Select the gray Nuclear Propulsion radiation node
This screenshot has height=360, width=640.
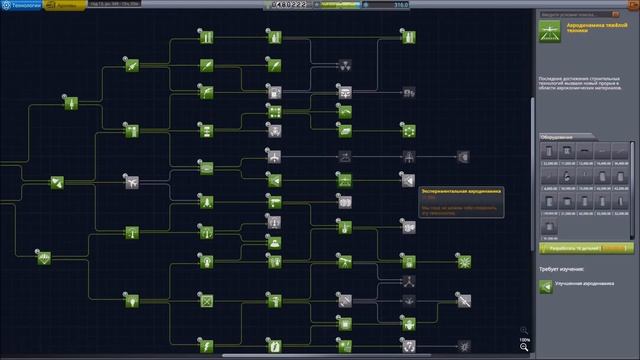(x=345, y=65)
